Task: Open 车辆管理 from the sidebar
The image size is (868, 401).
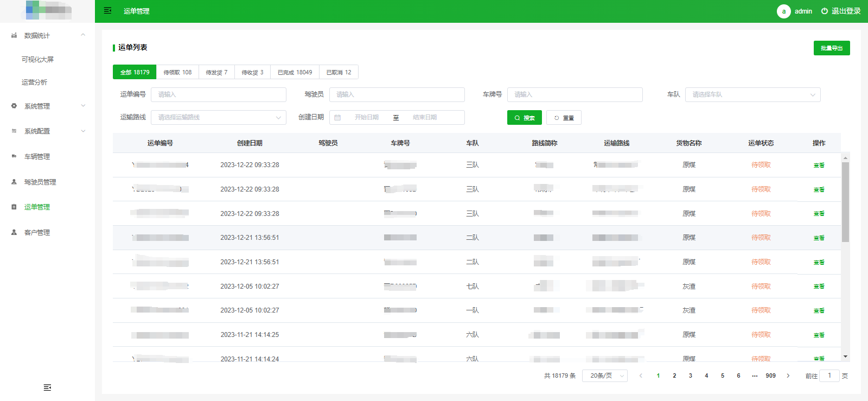Action: tap(37, 156)
